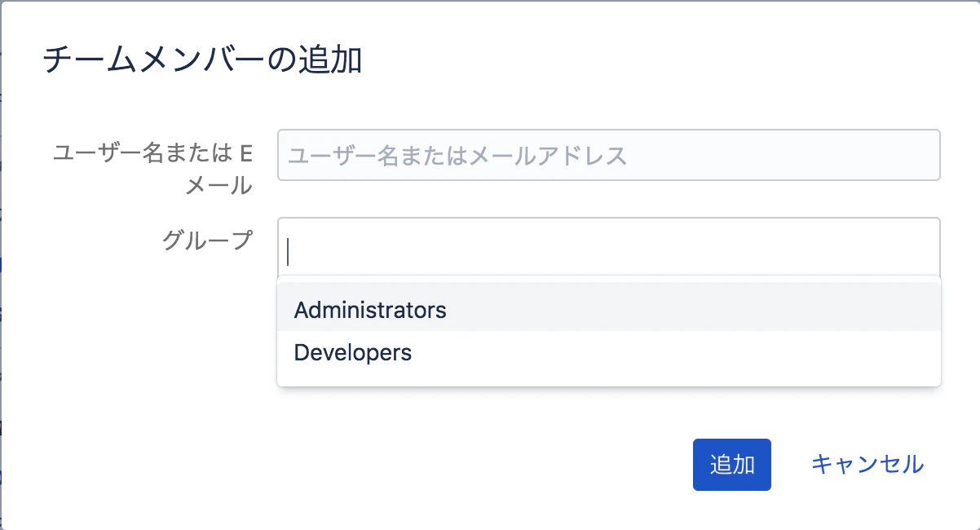The height and width of the screenshot is (530, 980).
Task: Choose Developers from the group list
Action: coord(609,353)
